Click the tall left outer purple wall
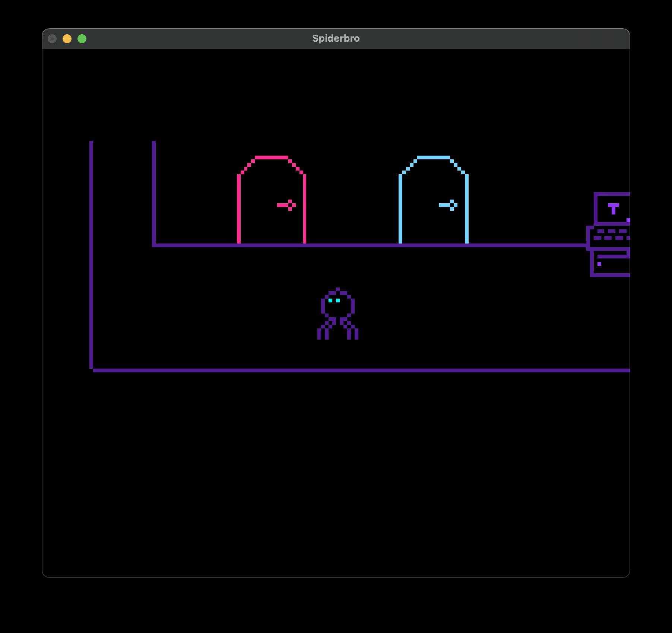672x633 pixels. (x=91, y=253)
